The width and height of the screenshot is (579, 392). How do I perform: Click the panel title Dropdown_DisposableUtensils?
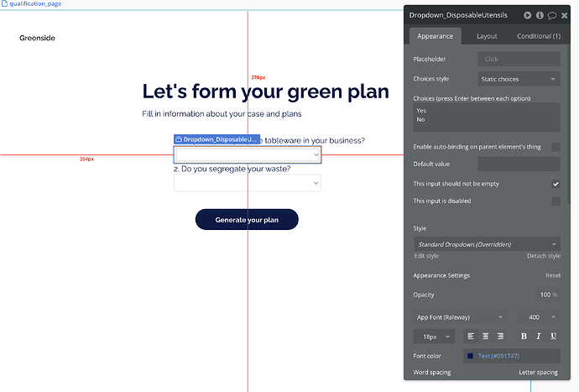[x=458, y=15]
